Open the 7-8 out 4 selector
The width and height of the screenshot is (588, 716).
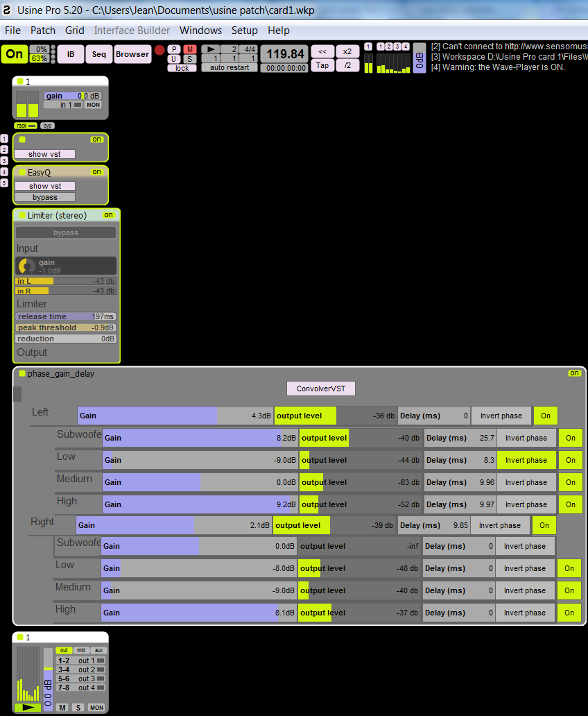pos(81,688)
